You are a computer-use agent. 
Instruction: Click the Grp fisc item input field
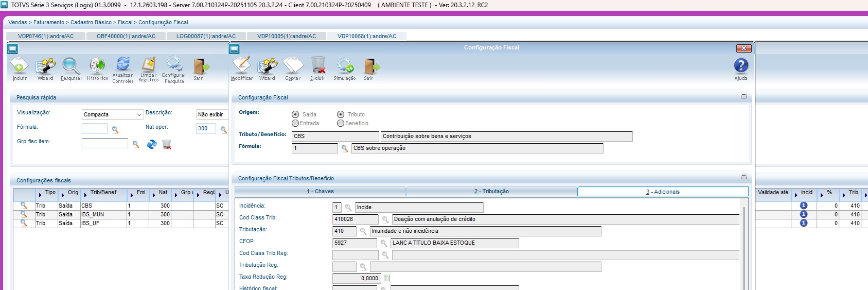click(105, 143)
